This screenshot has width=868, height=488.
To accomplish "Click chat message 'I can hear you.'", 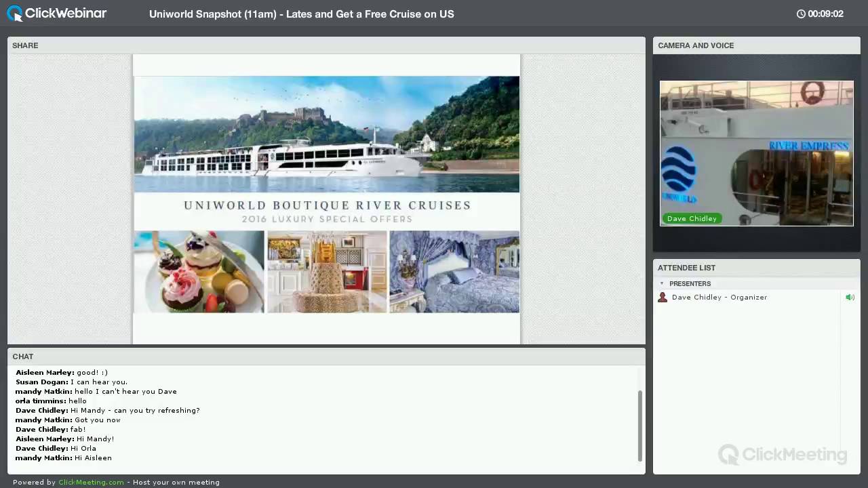I will click(99, 382).
